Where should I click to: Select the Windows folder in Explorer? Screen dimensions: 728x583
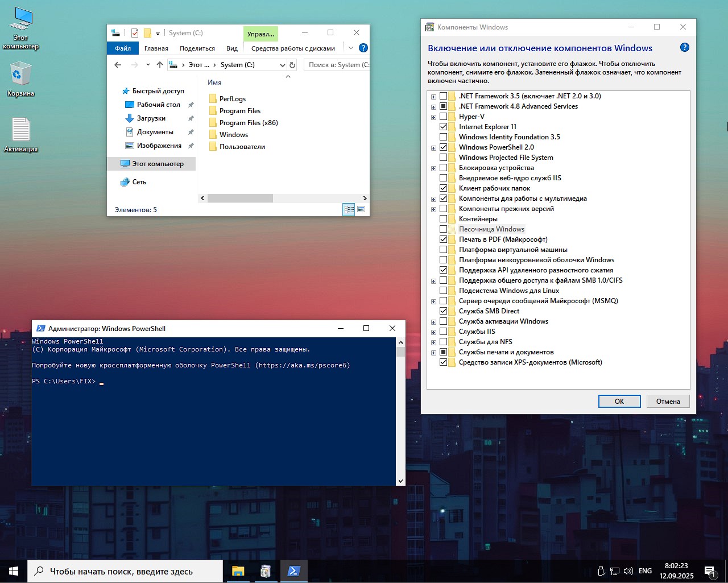click(x=233, y=135)
